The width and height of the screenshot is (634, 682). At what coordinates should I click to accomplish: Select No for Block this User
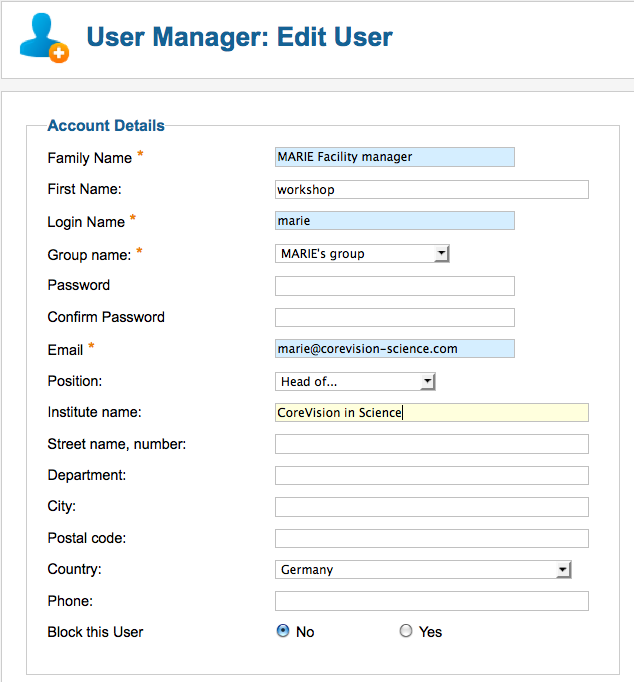283,630
